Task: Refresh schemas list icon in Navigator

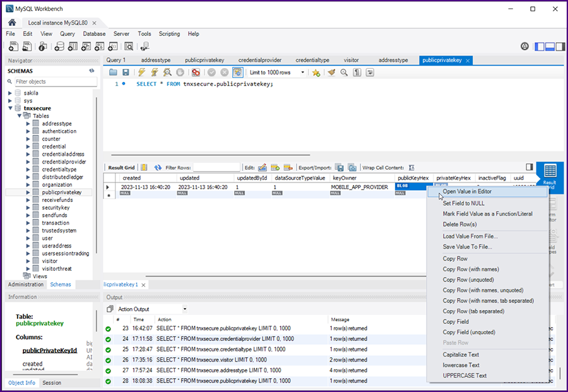Action: pos(92,71)
